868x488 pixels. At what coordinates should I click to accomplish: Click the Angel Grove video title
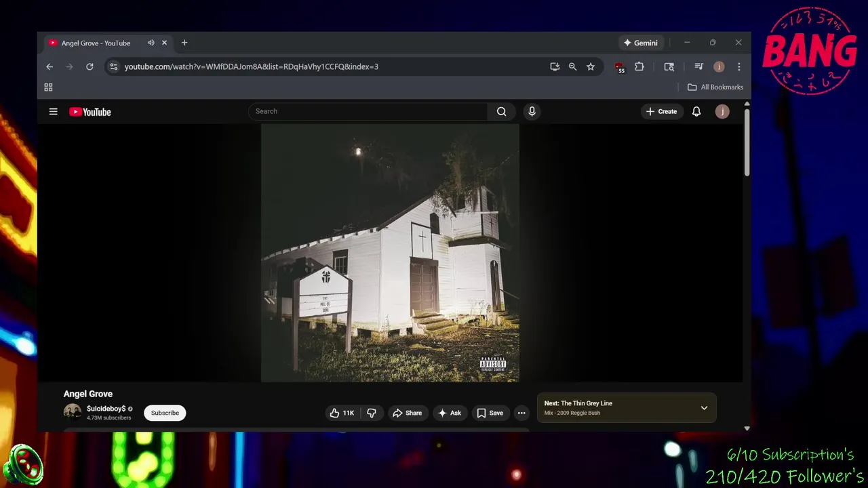tap(88, 394)
